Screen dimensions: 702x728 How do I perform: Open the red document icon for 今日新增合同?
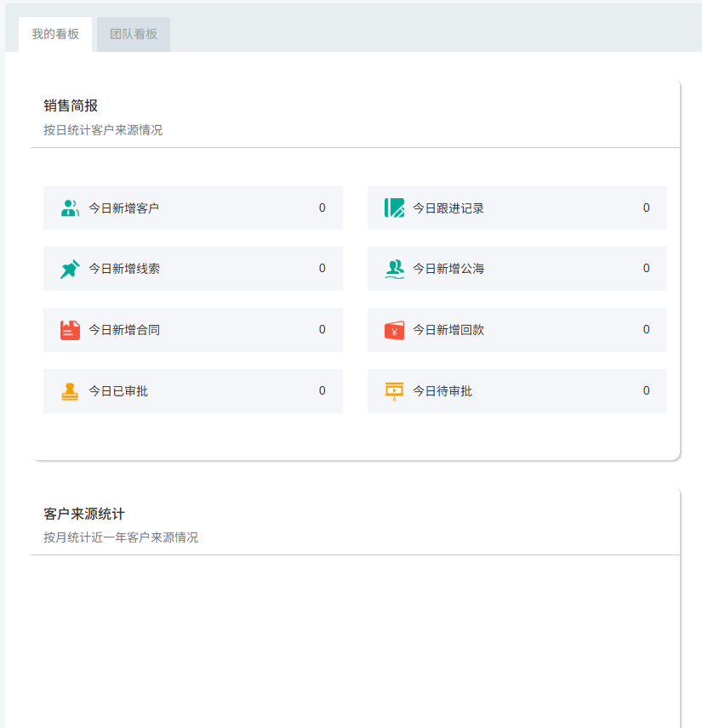[x=70, y=330]
